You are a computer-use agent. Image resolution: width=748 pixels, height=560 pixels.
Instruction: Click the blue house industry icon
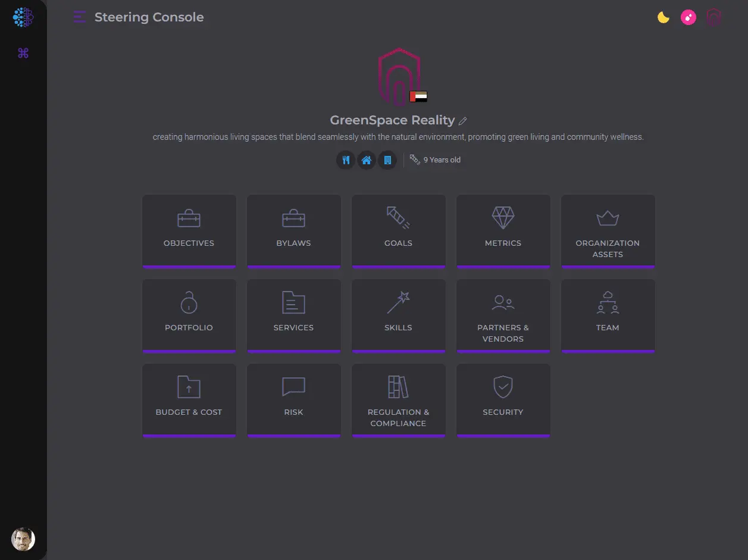[367, 160]
